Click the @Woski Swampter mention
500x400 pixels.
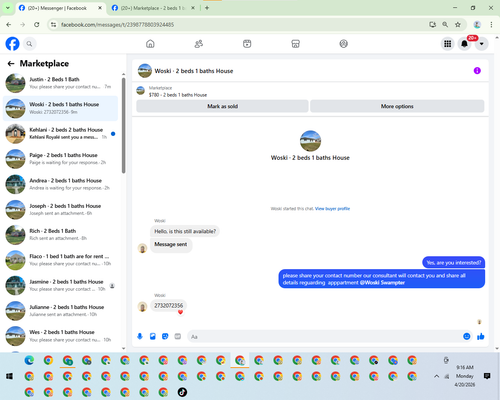(382, 283)
